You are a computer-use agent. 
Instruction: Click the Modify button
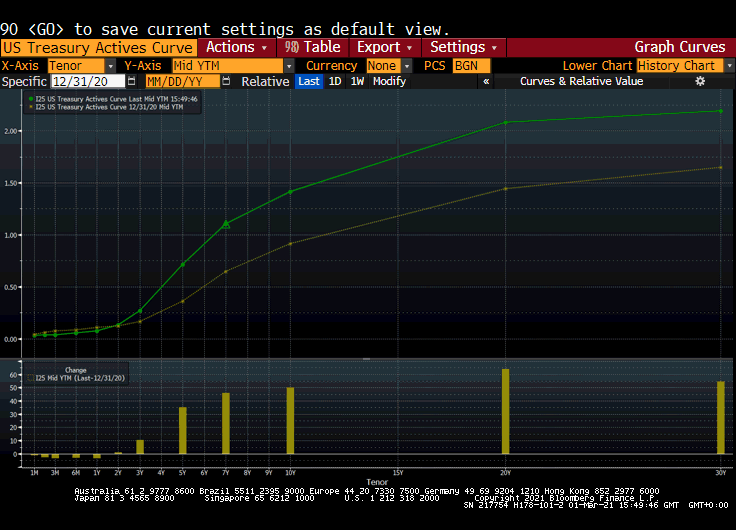pyautogui.click(x=389, y=81)
